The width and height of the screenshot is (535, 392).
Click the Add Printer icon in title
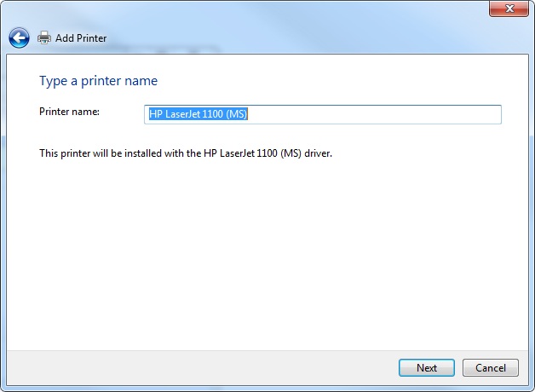point(44,37)
